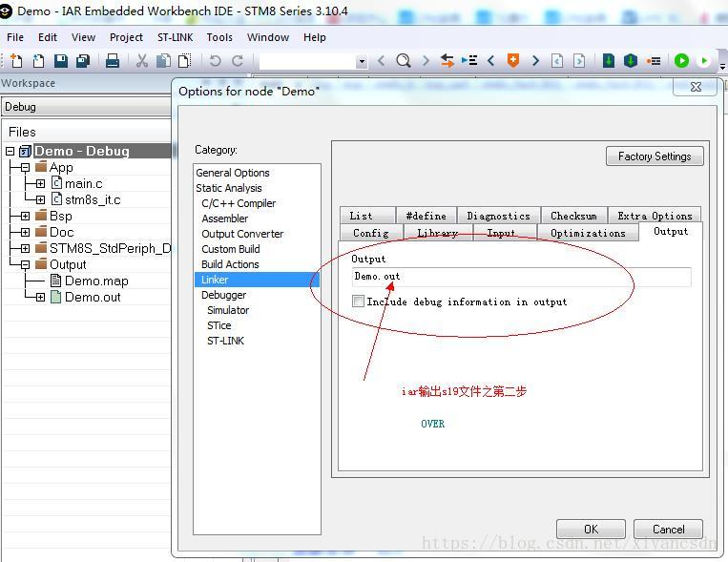
Task: Switch to the Diagnostics tab
Action: (499, 216)
